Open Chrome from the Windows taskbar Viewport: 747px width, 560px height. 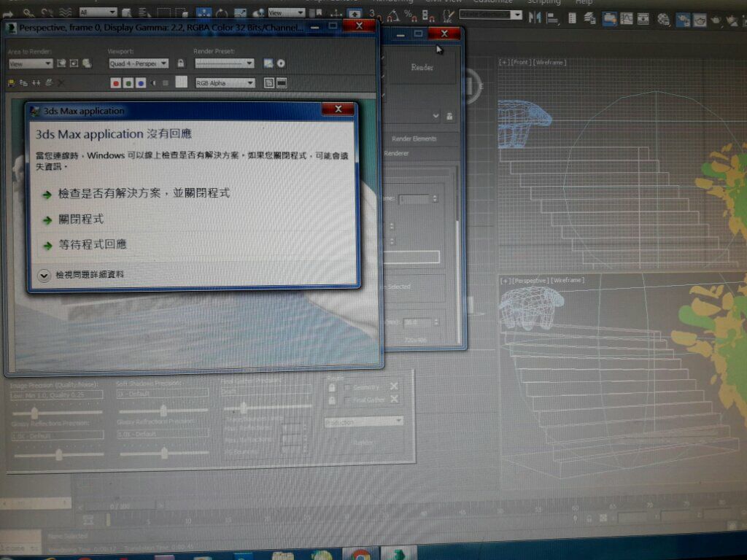pyautogui.click(x=360, y=555)
